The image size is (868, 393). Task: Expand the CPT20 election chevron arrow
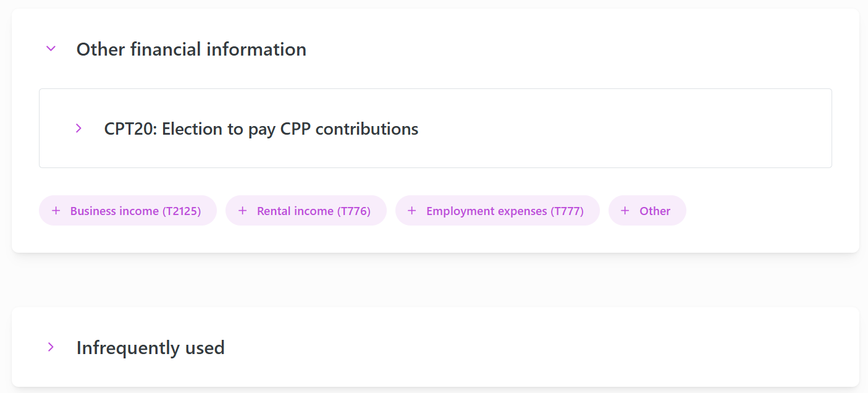tap(78, 129)
